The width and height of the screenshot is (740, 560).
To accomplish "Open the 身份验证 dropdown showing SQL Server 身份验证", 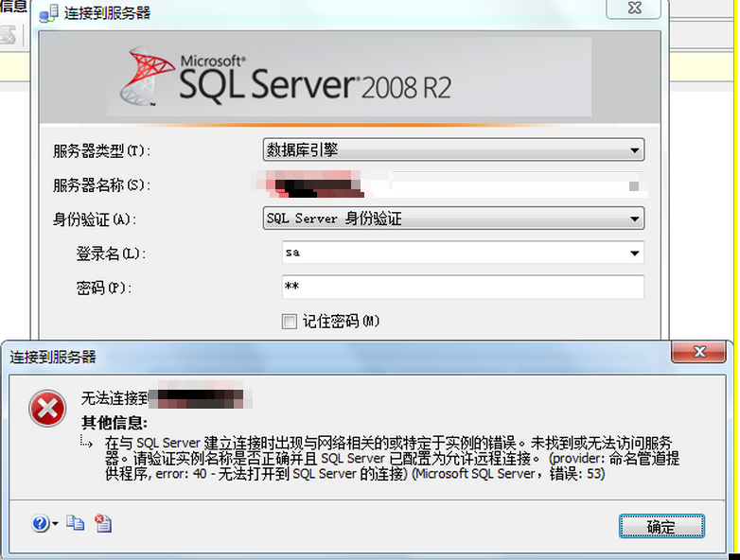I will click(453, 219).
